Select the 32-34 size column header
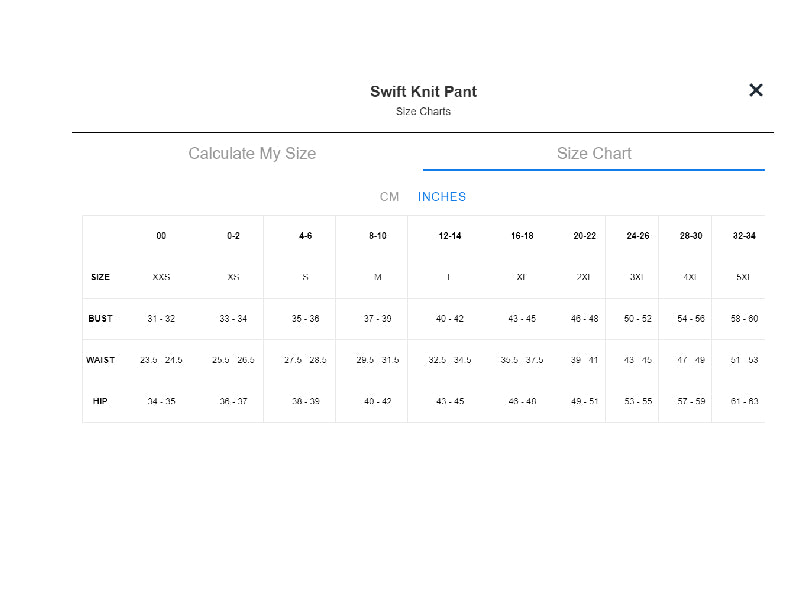 click(x=745, y=236)
